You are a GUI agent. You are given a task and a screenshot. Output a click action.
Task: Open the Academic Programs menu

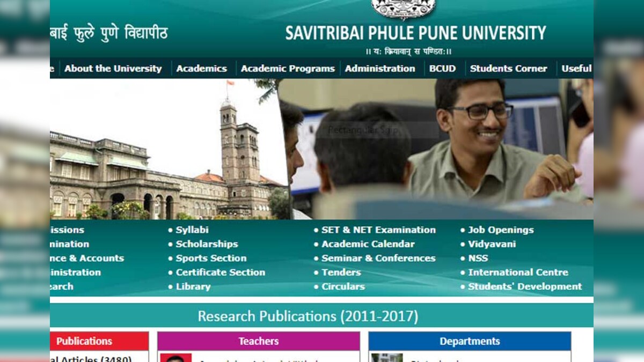288,69
